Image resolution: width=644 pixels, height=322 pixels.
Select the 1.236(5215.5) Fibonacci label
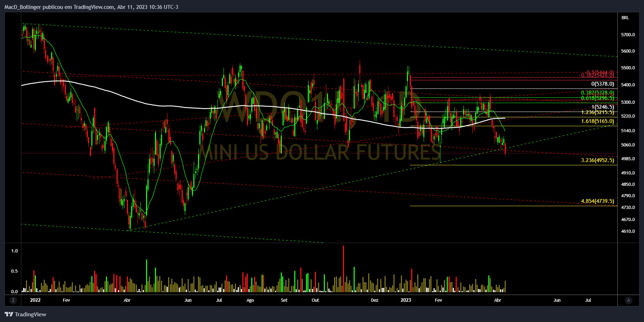(x=597, y=112)
